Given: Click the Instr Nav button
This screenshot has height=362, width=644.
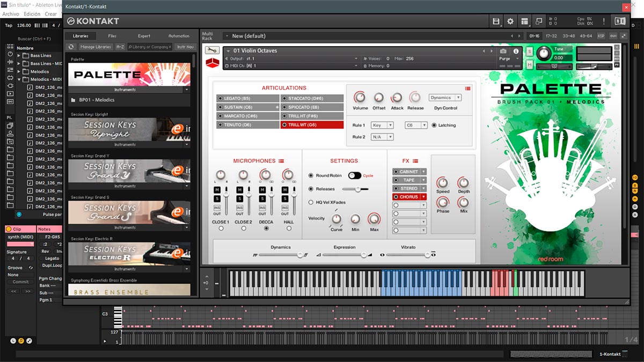Looking at the screenshot, I should click(184, 47).
